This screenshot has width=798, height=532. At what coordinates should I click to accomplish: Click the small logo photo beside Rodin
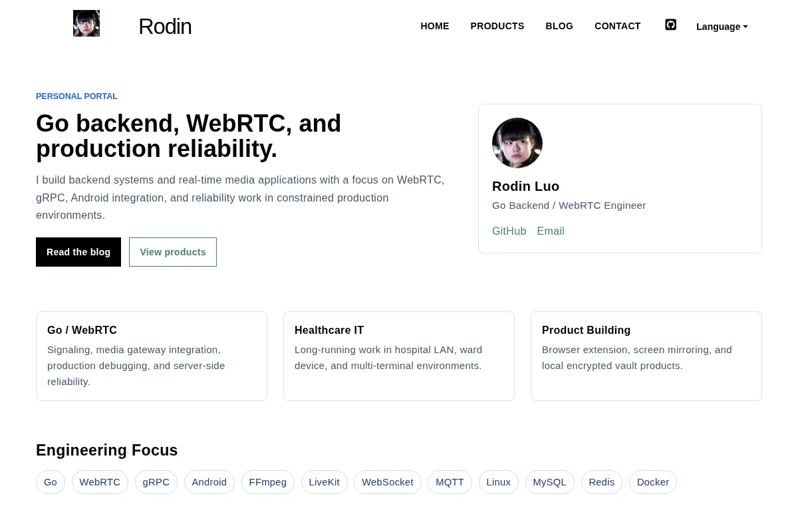pyautogui.click(x=86, y=23)
